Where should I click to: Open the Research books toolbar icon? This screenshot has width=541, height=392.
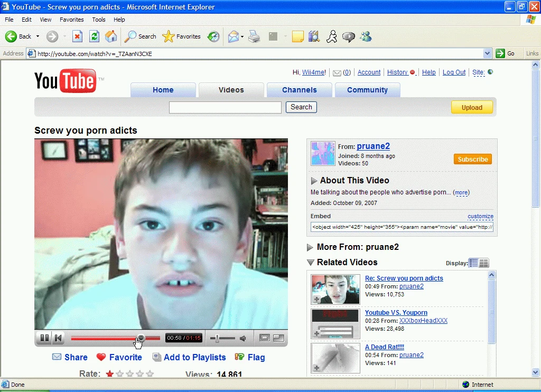(x=314, y=36)
